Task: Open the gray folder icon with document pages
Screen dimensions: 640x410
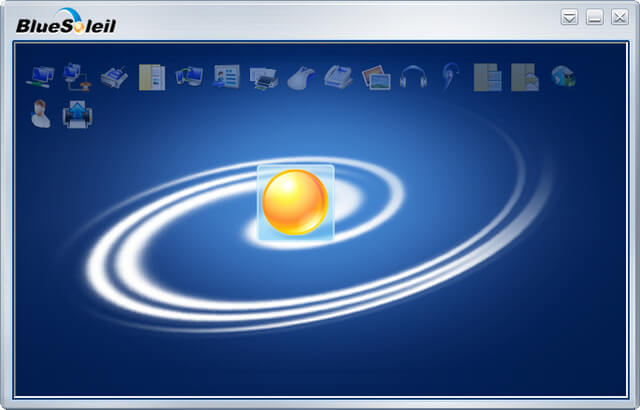Action: coord(487,76)
